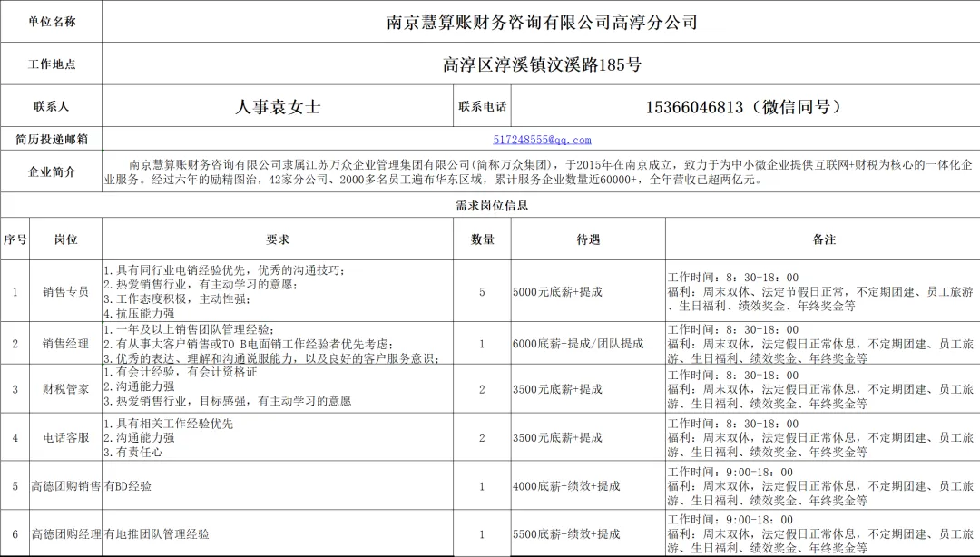
Task: Select contact person cell 人事袁女士
Action: click(x=278, y=106)
